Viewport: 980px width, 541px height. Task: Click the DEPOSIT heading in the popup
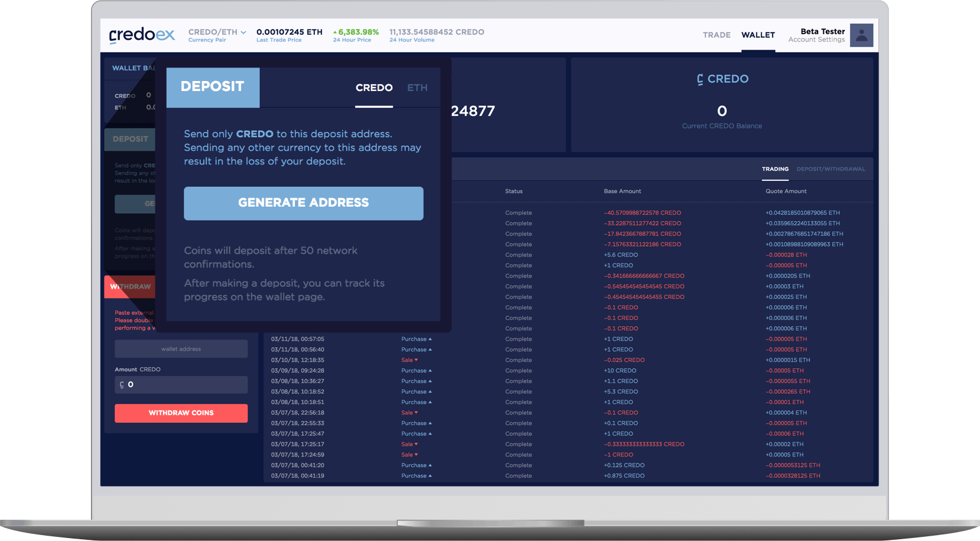(x=213, y=87)
